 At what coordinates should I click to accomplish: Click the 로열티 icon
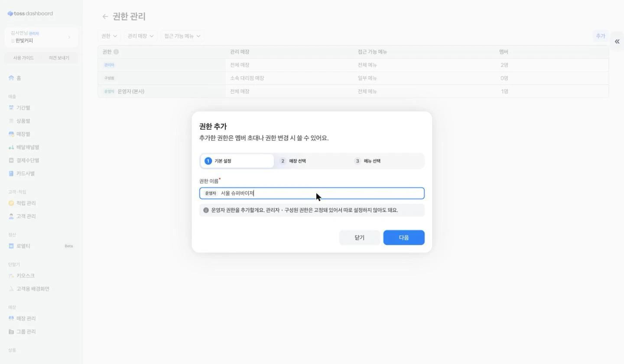(x=11, y=246)
